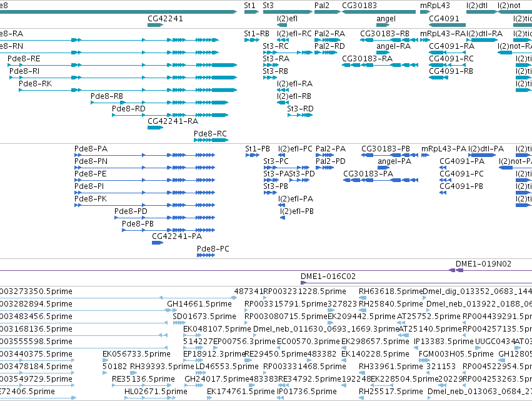Select the l(2)efl-PB protein label

pos(297,211)
